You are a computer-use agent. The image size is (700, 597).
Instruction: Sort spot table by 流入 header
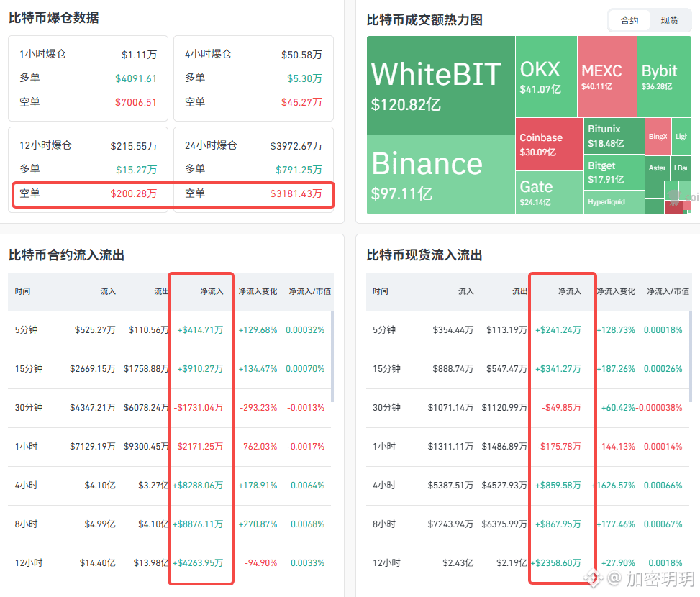pyautogui.click(x=466, y=291)
